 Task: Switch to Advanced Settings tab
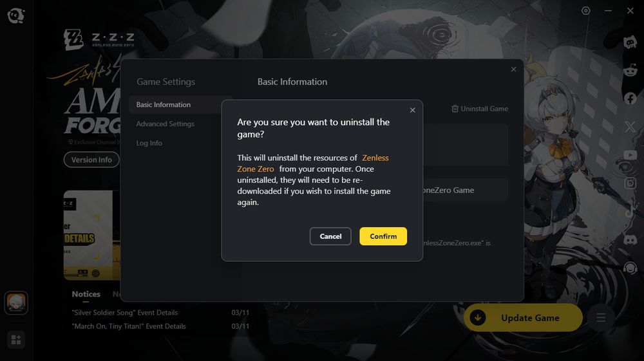(165, 124)
